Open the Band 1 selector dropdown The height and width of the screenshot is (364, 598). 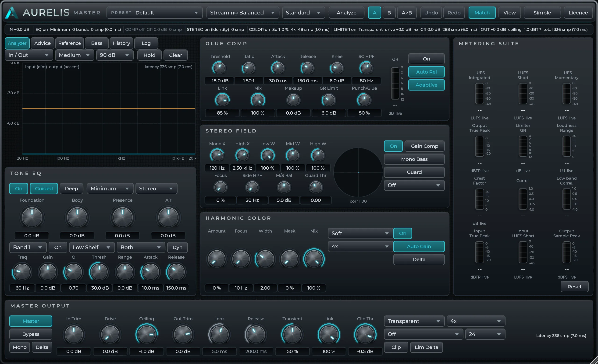pos(28,247)
